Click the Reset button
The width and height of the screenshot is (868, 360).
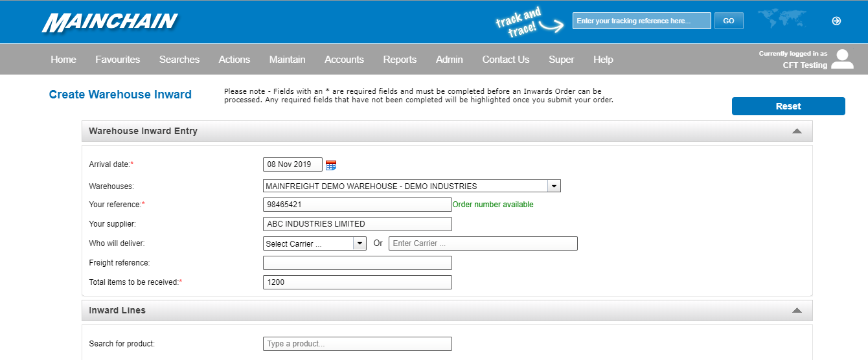click(788, 106)
